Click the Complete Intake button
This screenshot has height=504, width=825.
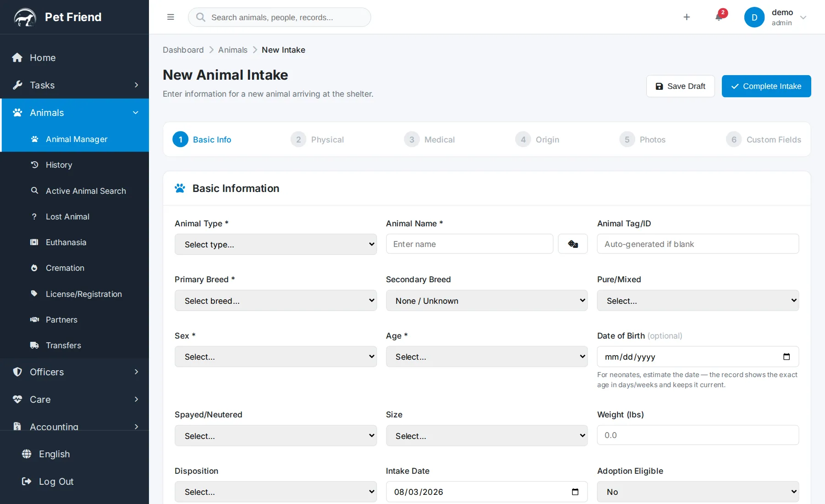click(766, 86)
